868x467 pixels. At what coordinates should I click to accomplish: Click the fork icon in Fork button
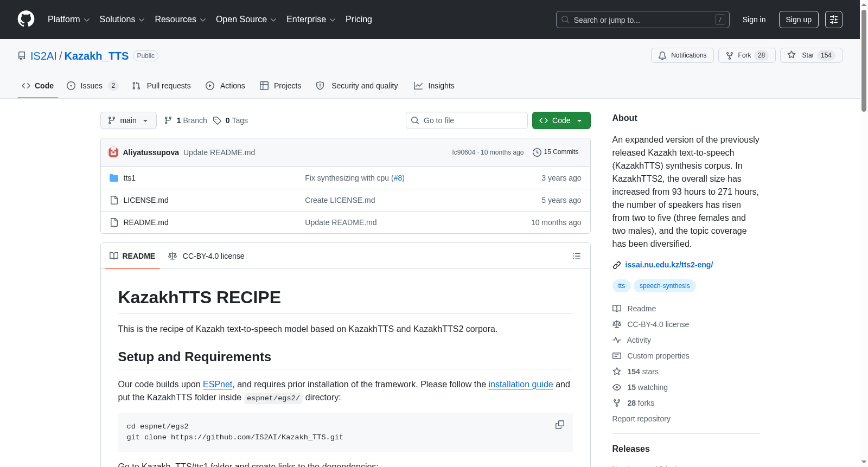(730, 55)
